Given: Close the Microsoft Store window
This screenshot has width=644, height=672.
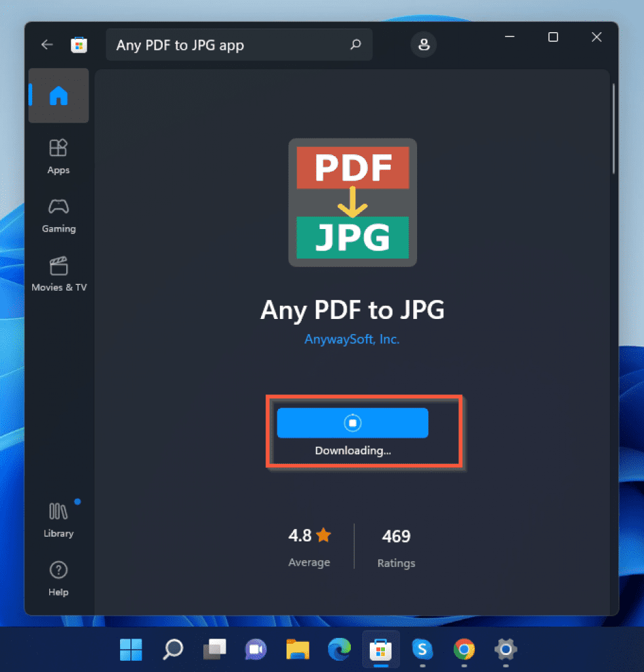Looking at the screenshot, I should pyautogui.click(x=597, y=37).
